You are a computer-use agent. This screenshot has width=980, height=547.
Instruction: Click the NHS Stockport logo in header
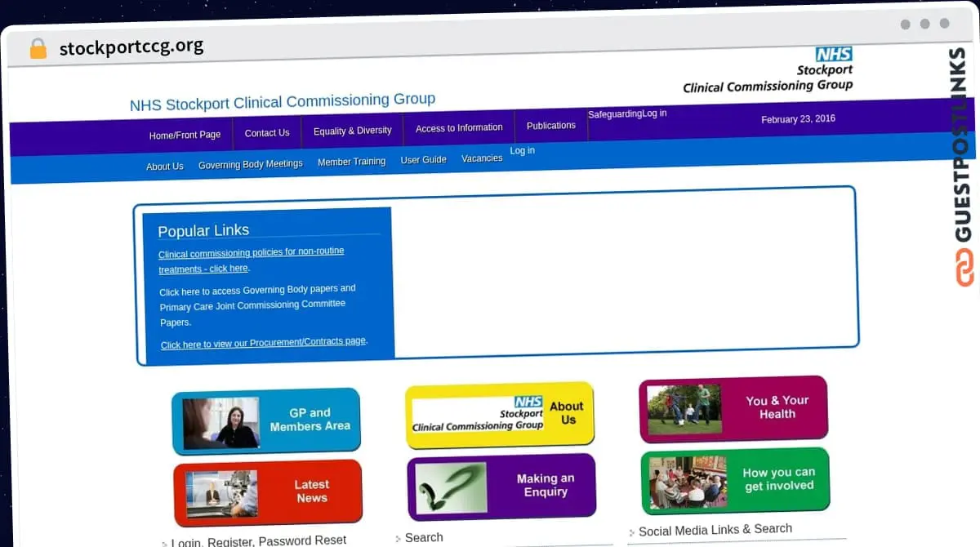768,69
